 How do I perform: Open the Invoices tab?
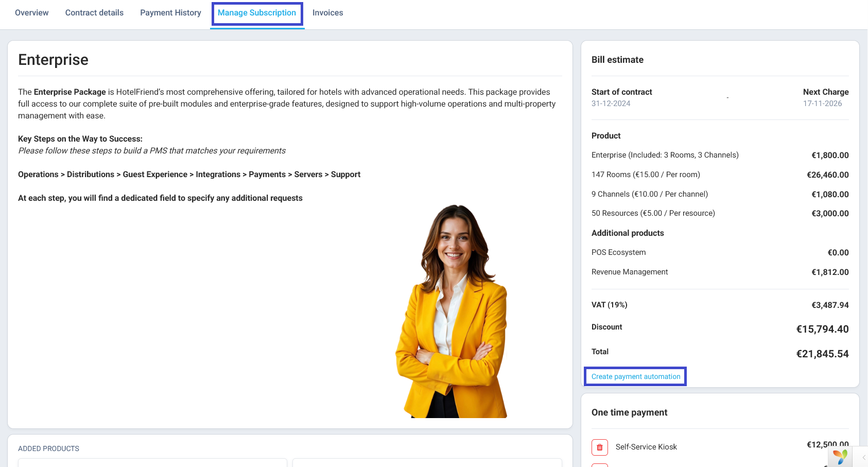(327, 13)
